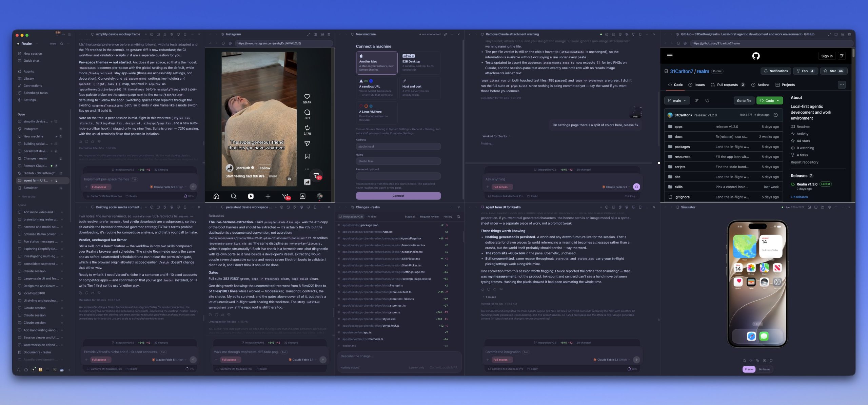
Task: Open History in Changes pane
Action: tap(448, 217)
